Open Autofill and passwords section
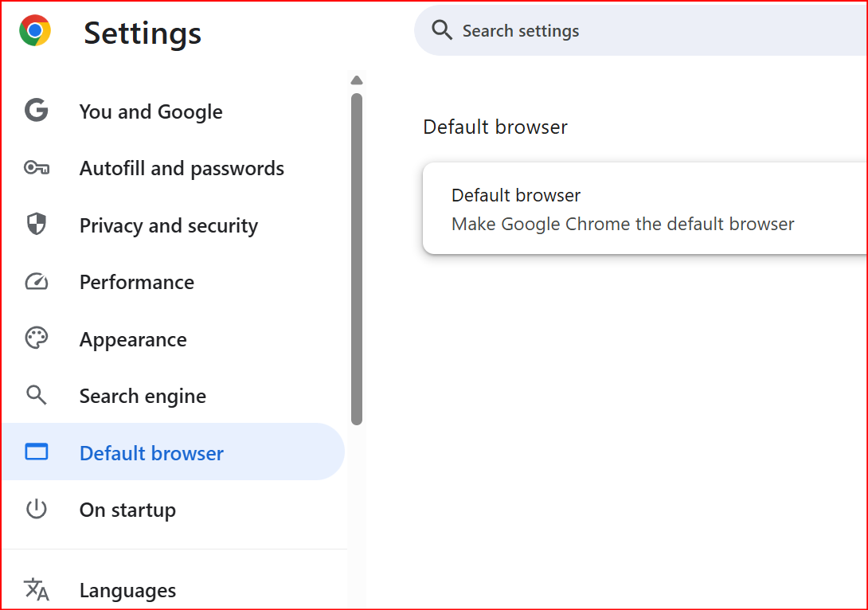868x610 pixels. pyautogui.click(x=182, y=169)
